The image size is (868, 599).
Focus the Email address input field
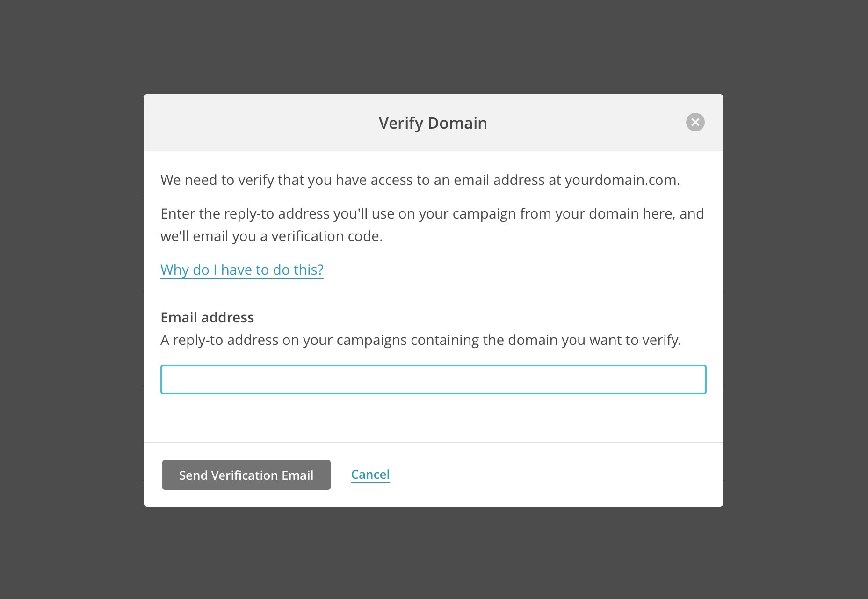pos(433,380)
